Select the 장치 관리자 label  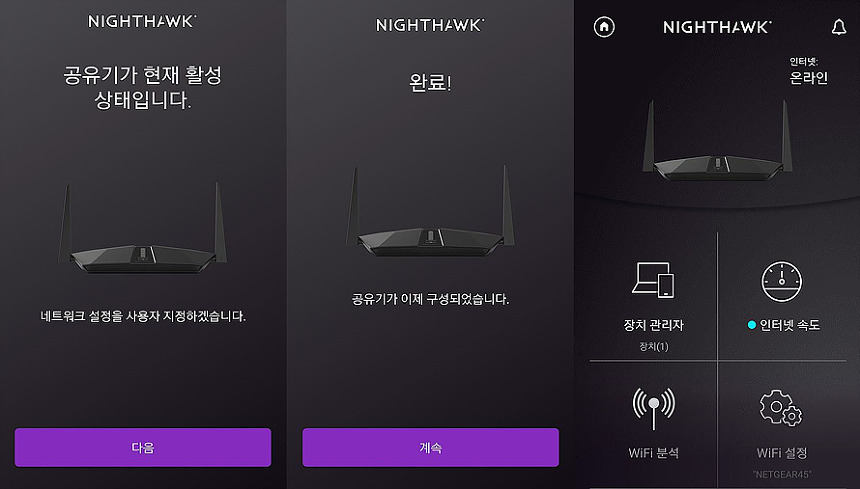[653, 325]
